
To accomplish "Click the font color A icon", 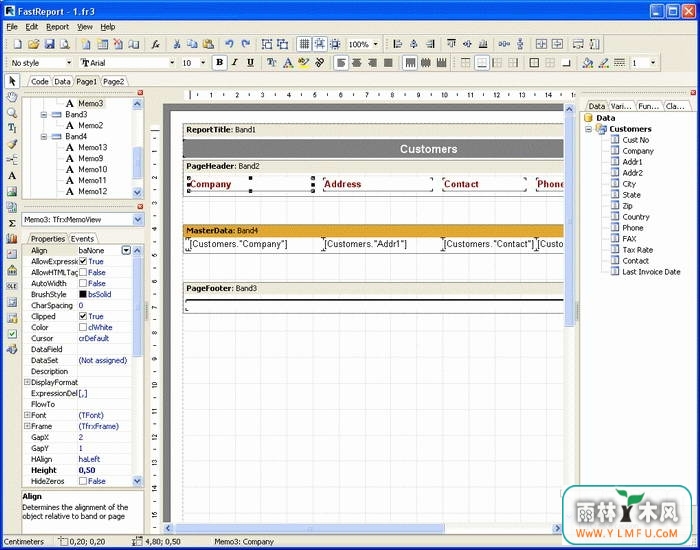I will point(288,62).
